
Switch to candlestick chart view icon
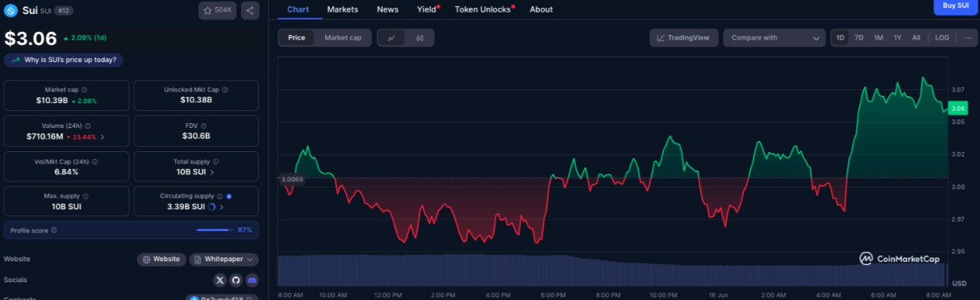point(420,37)
